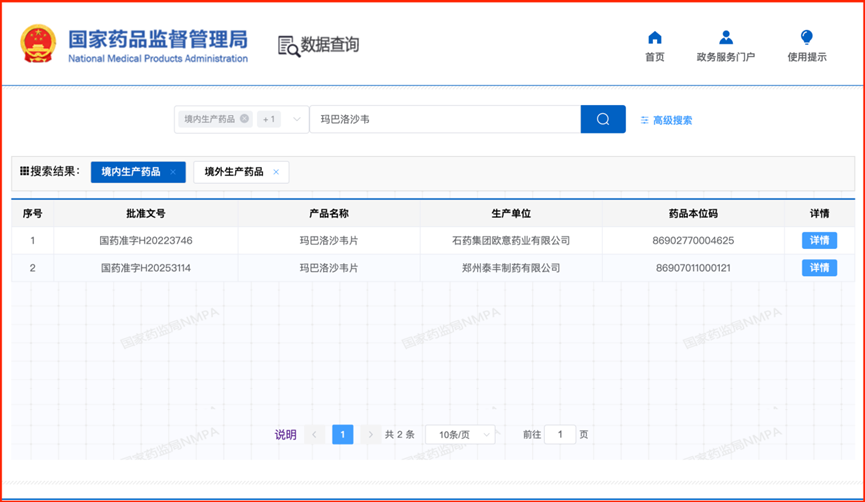This screenshot has width=865, height=502.
Task: Click the 国家药品监督管理局 title text
Action: pyautogui.click(x=158, y=39)
